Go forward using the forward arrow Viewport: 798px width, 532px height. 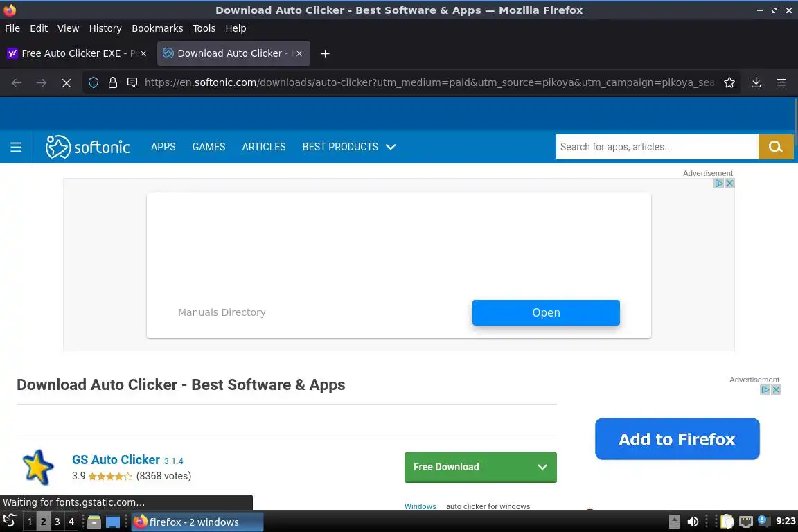(42, 82)
